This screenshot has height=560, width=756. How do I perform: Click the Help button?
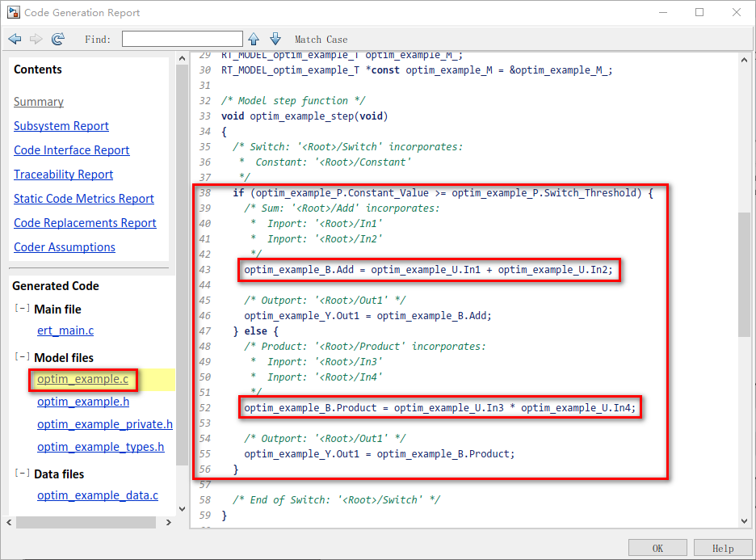723,549
